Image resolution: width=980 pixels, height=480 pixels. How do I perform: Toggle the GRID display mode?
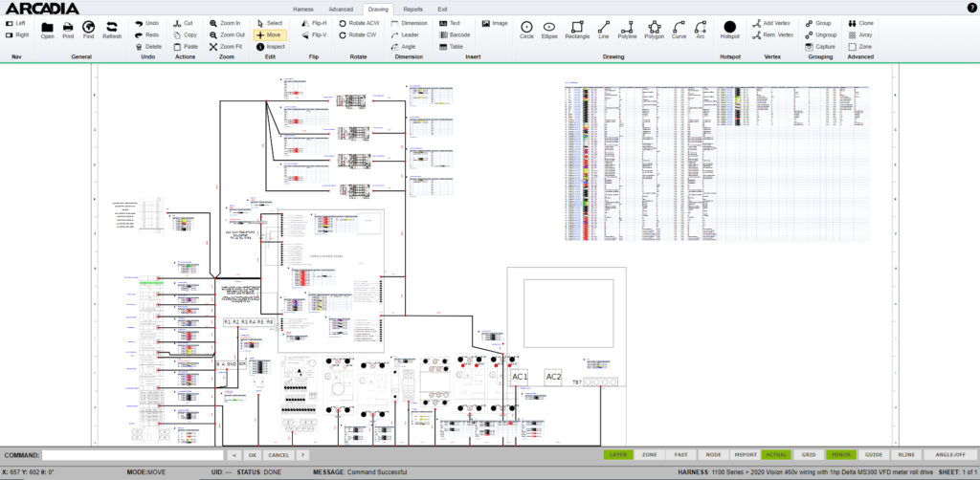(809, 455)
